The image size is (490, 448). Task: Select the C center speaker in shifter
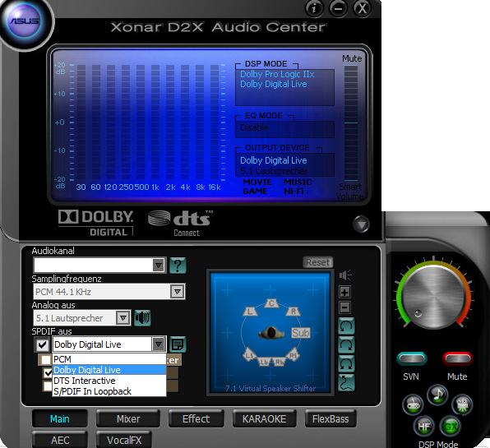[271, 303]
